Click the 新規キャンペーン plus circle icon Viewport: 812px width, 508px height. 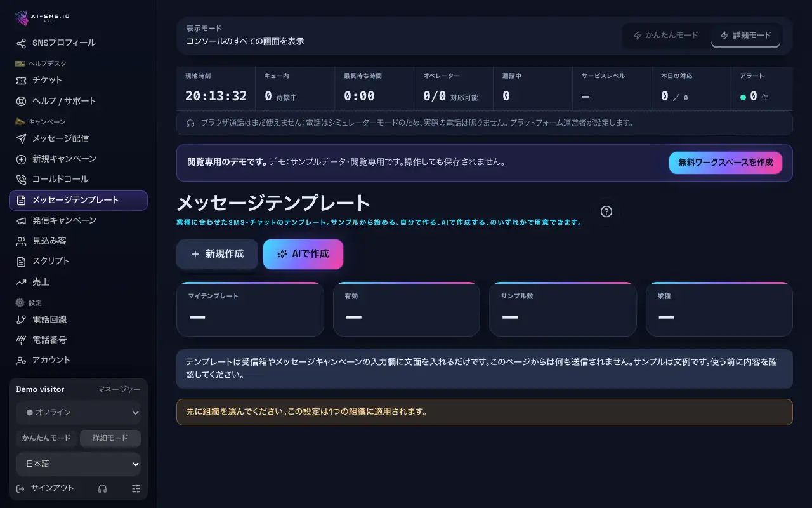(21, 159)
